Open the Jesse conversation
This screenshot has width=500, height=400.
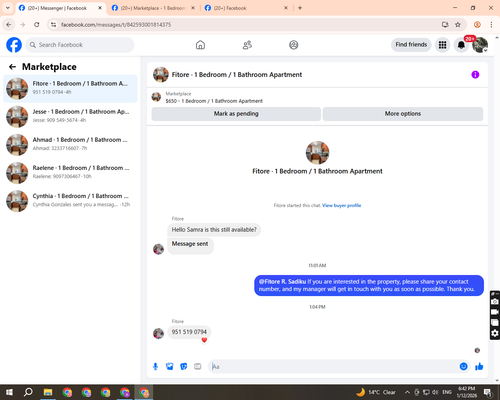click(x=70, y=116)
